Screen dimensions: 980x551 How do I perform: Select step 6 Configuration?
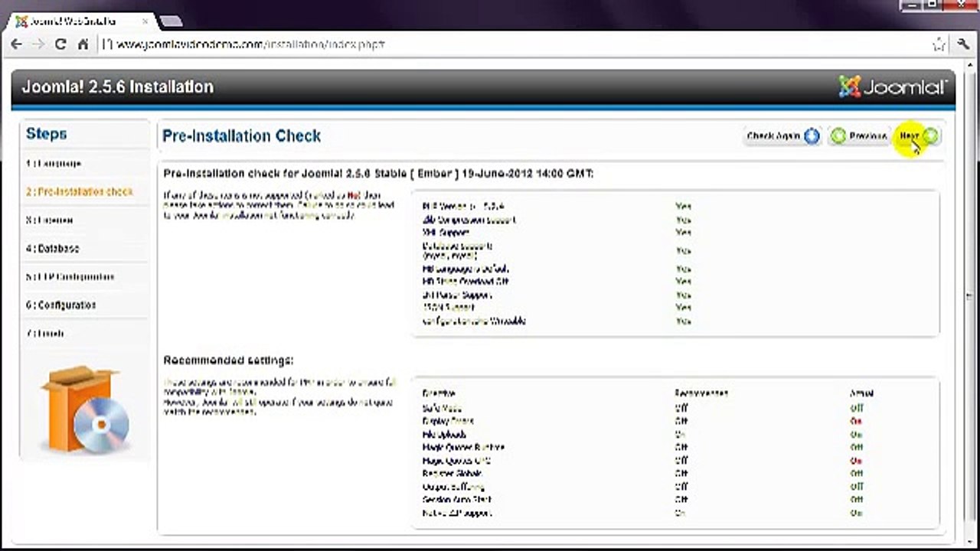61,305
